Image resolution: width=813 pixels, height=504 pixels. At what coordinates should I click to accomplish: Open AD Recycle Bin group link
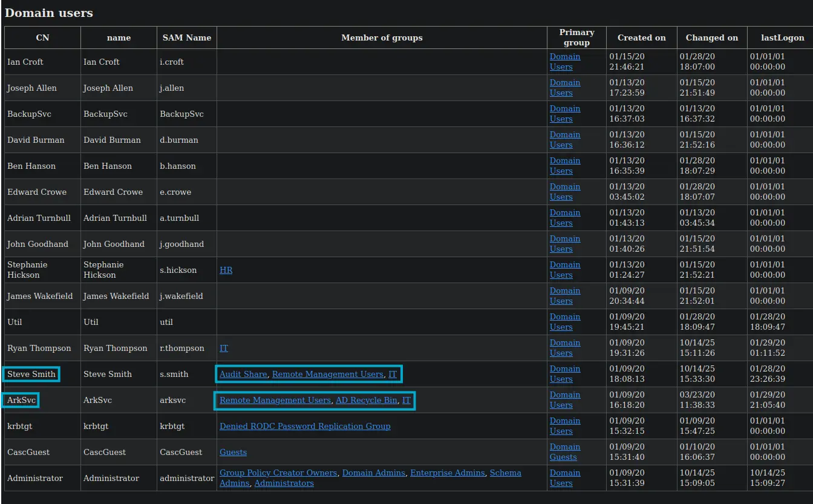click(x=366, y=401)
